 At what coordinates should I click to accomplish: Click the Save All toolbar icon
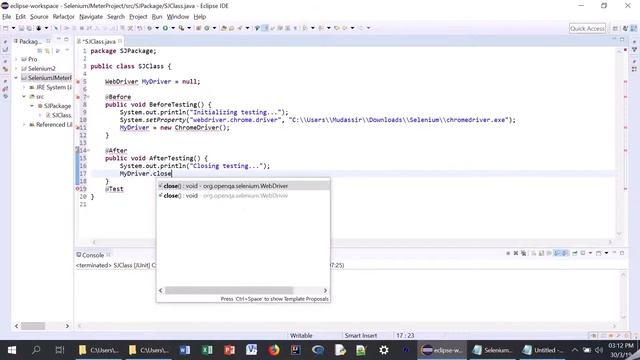click(x=29, y=28)
